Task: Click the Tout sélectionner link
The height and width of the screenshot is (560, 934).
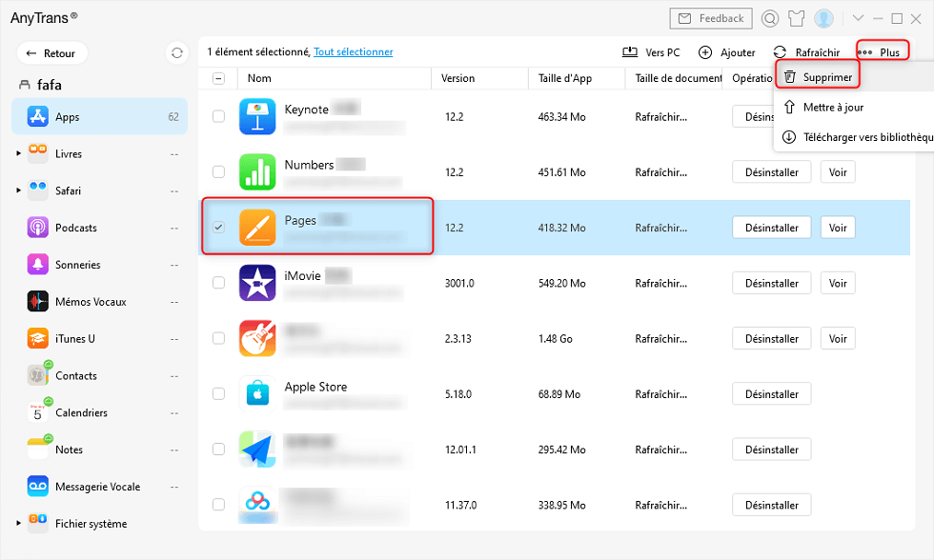Action: [353, 52]
